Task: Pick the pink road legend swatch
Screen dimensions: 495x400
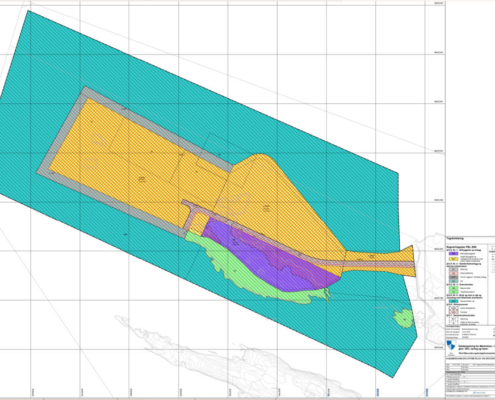Action: pos(454,273)
